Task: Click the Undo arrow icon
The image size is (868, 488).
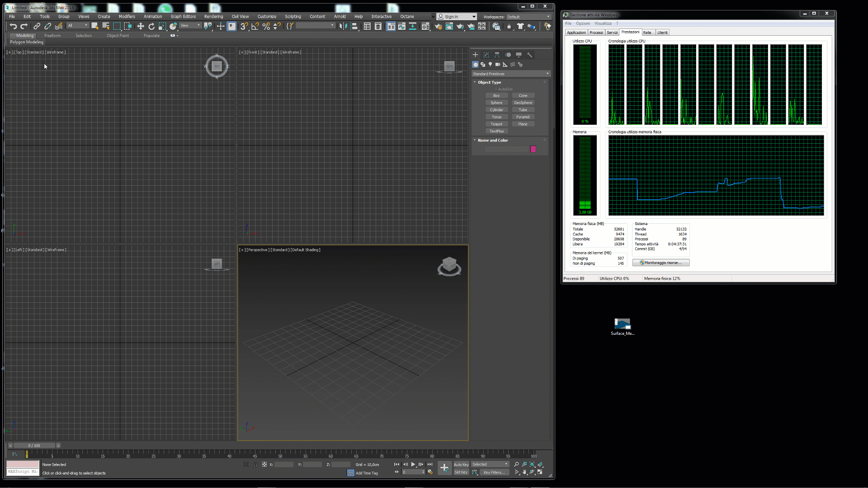Action: point(13,26)
